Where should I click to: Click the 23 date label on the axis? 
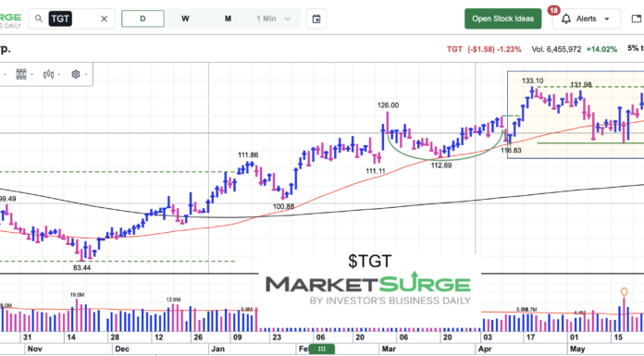click(x=277, y=338)
